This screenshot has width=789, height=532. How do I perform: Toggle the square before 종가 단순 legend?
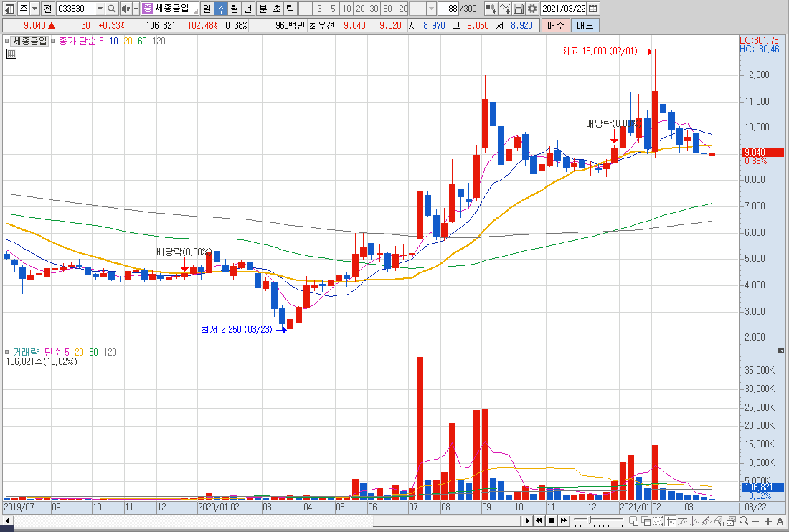pos(53,42)
